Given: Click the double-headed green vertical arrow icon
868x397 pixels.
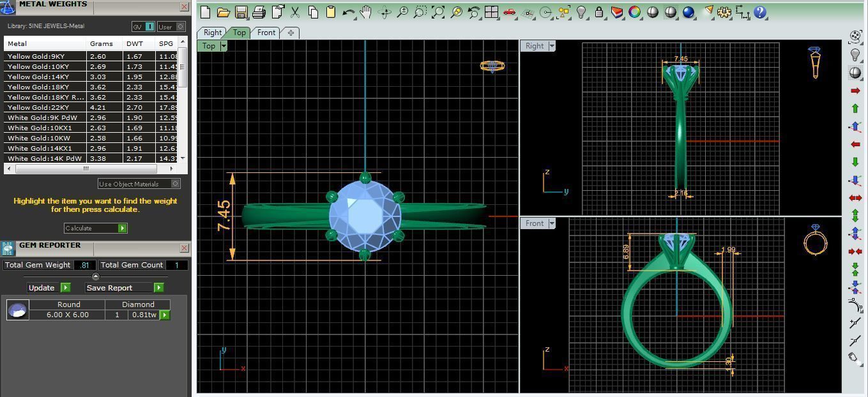Looking at the screenshot, I should [855, 215].
